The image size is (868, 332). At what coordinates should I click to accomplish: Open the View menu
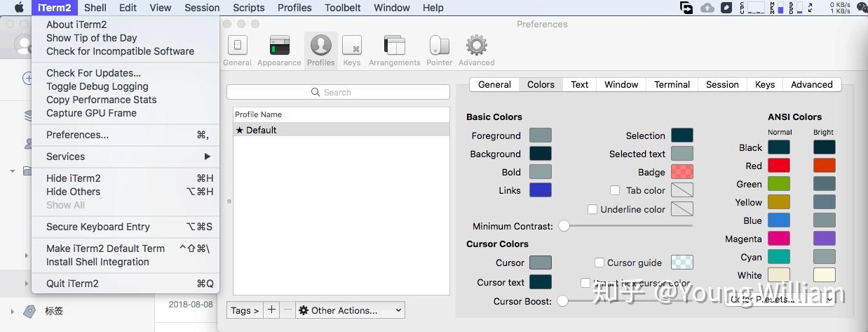point(161,8)
